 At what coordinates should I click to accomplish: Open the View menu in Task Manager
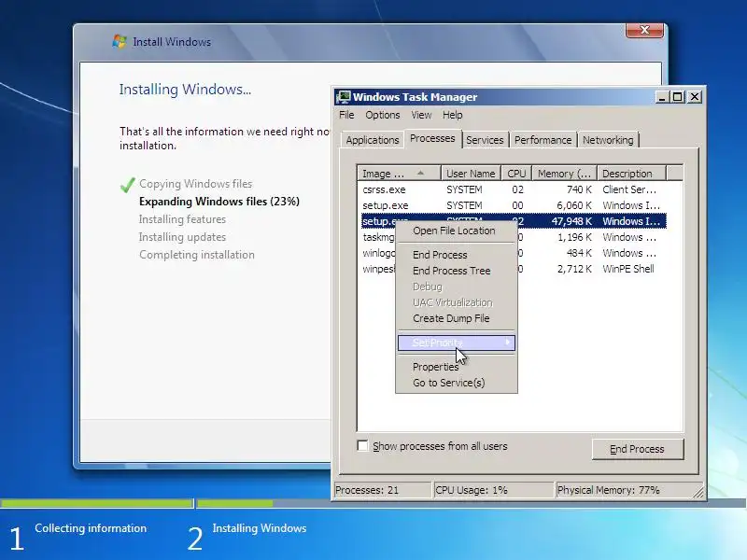click(x=421, y=115)
